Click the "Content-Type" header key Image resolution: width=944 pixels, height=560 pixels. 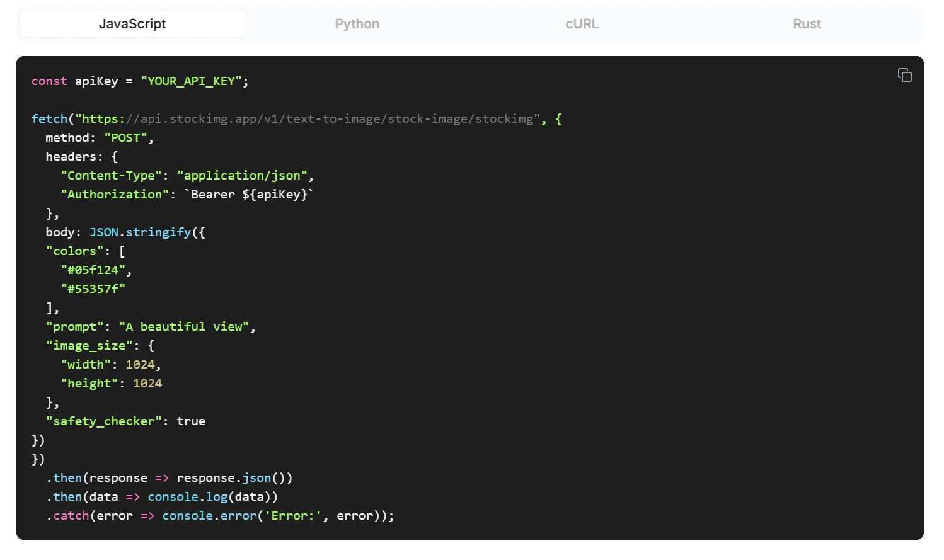(x=111, y=176)
